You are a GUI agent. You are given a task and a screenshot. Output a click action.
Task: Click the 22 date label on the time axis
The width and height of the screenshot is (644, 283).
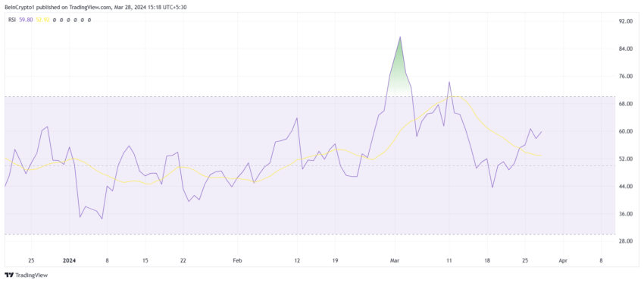click(x=183, y=260)
